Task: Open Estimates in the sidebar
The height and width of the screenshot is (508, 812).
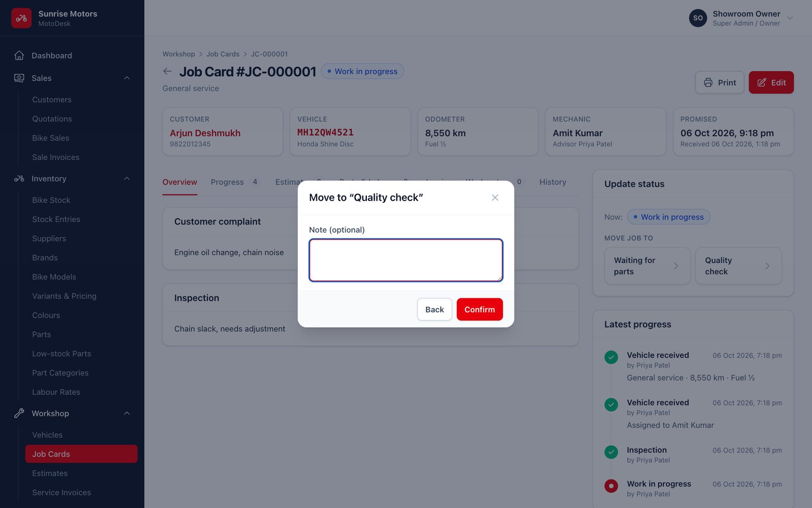Action: tap(50, 473)
